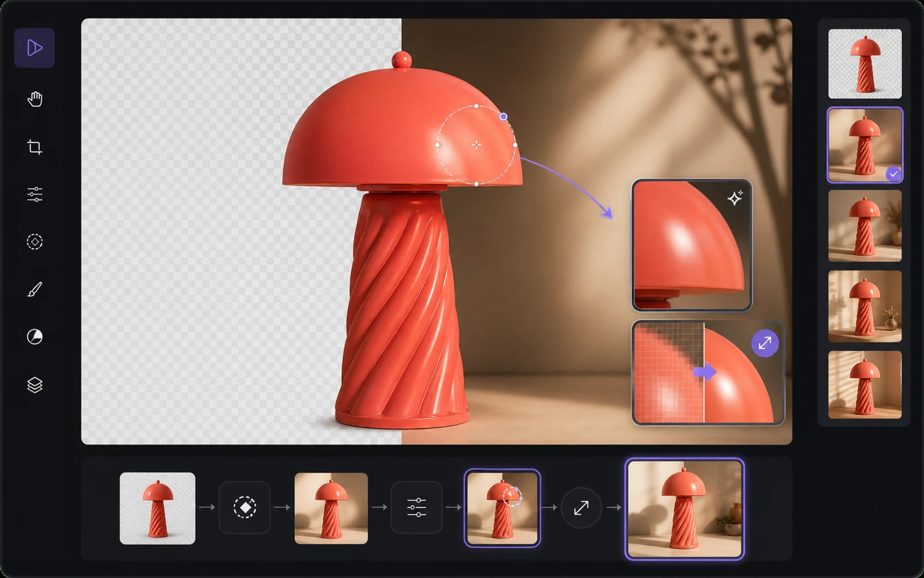Select fourth variant thumbnail with dried flowers
This screenshot has height=578, width=924.
tap(865, 306)
